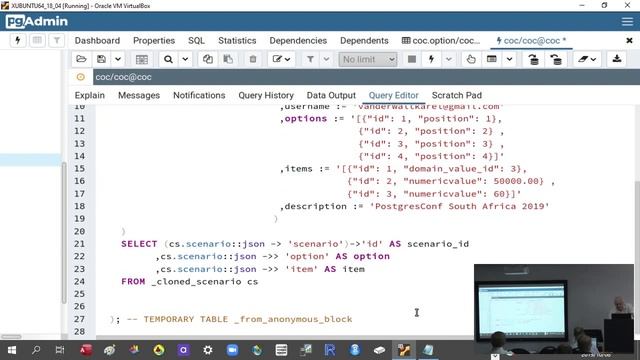
Task: Click the Rollback database icon
Action: click(x=556, y=59)
